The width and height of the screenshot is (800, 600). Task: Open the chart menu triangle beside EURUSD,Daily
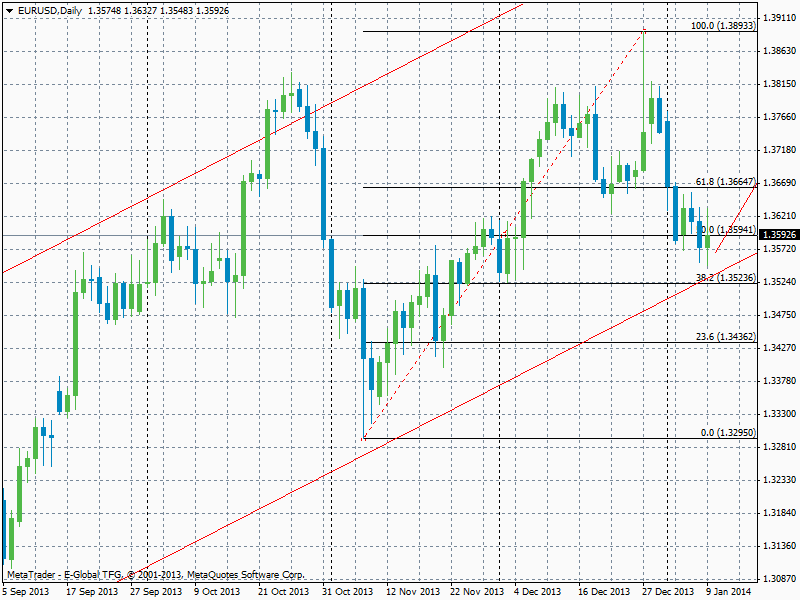click(10, 10)
